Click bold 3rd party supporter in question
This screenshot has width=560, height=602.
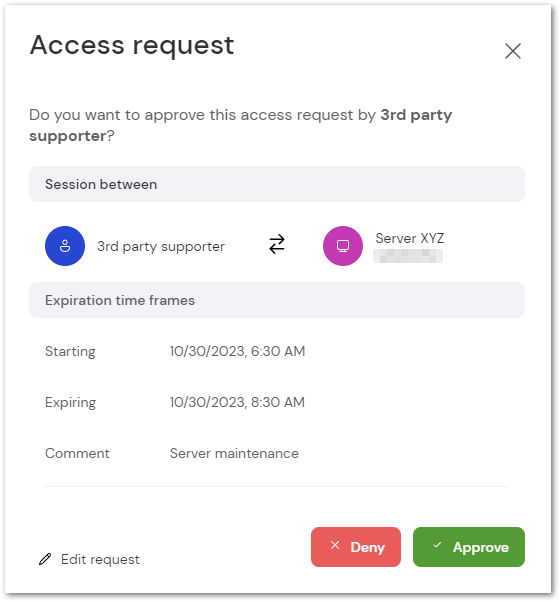[x=241, y=125]
